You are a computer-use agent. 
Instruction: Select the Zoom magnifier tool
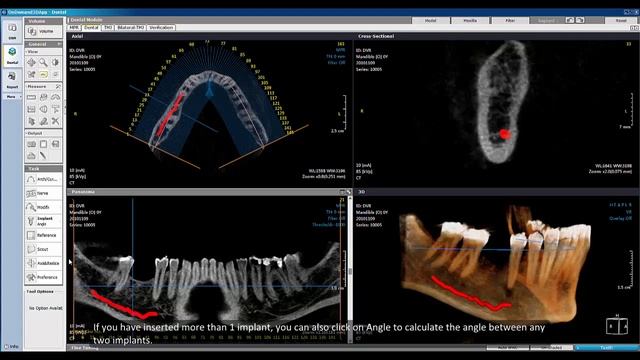coord(43,62)
